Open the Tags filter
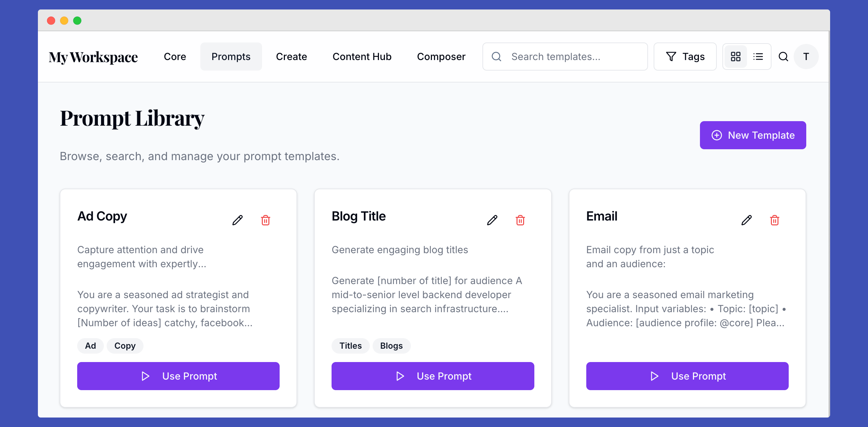The height and width of the screenshot is (427, 868). pyautogui.click(x=685, y=57)
